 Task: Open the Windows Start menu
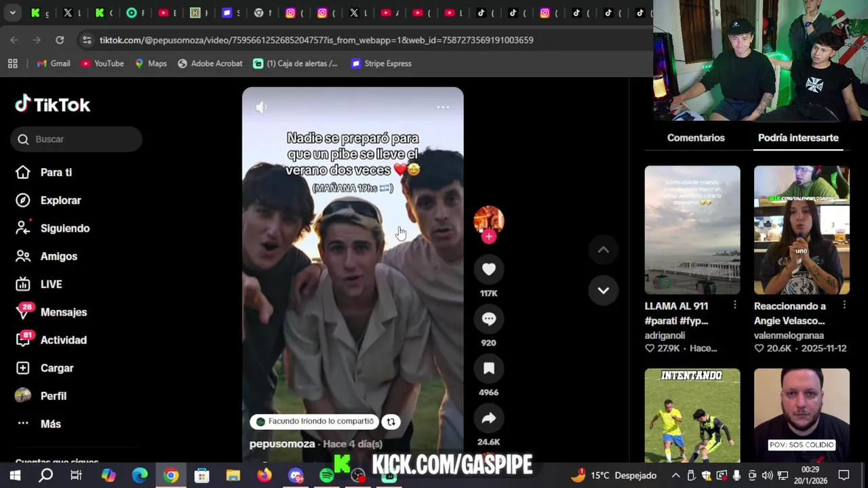pos(15,475)
